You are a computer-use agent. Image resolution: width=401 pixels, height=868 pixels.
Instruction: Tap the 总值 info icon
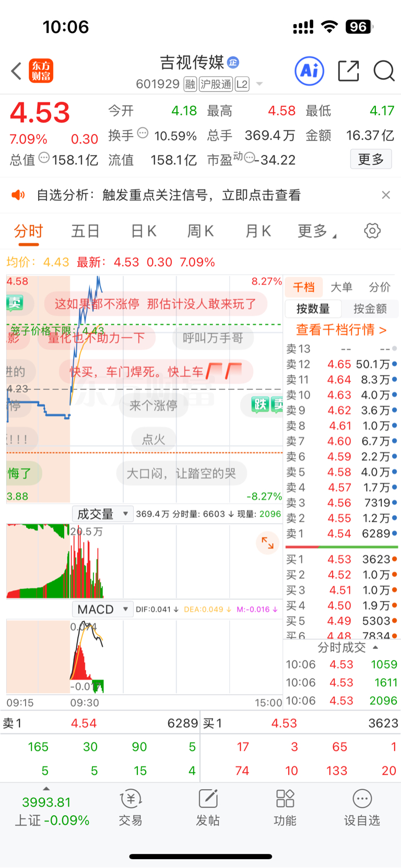(x=44, y=158)
